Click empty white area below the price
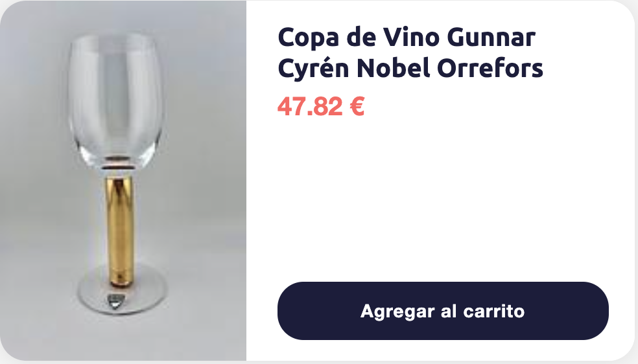 (443, 199)
